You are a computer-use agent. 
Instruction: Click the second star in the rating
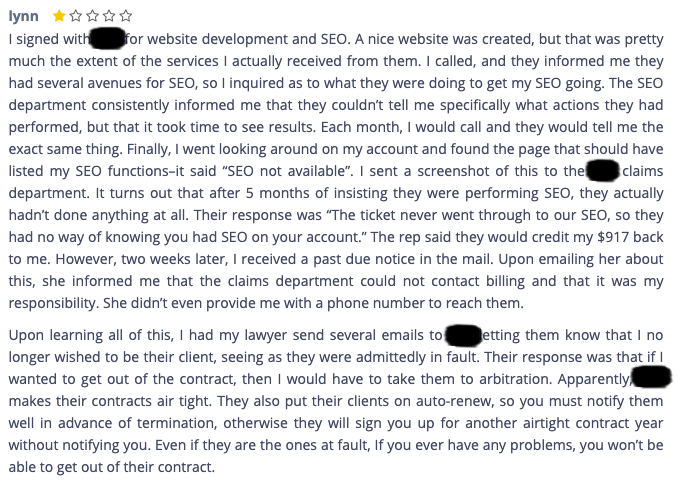pyautogui.click(x=75, y=17)
